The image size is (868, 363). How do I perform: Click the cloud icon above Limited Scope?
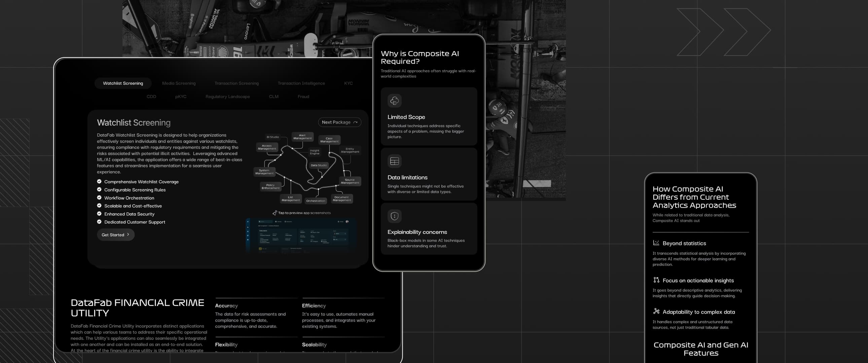(394, 100)
